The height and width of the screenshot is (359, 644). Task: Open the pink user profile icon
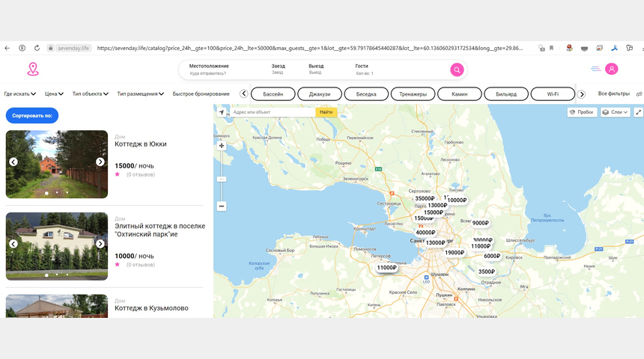pos(612,69)
